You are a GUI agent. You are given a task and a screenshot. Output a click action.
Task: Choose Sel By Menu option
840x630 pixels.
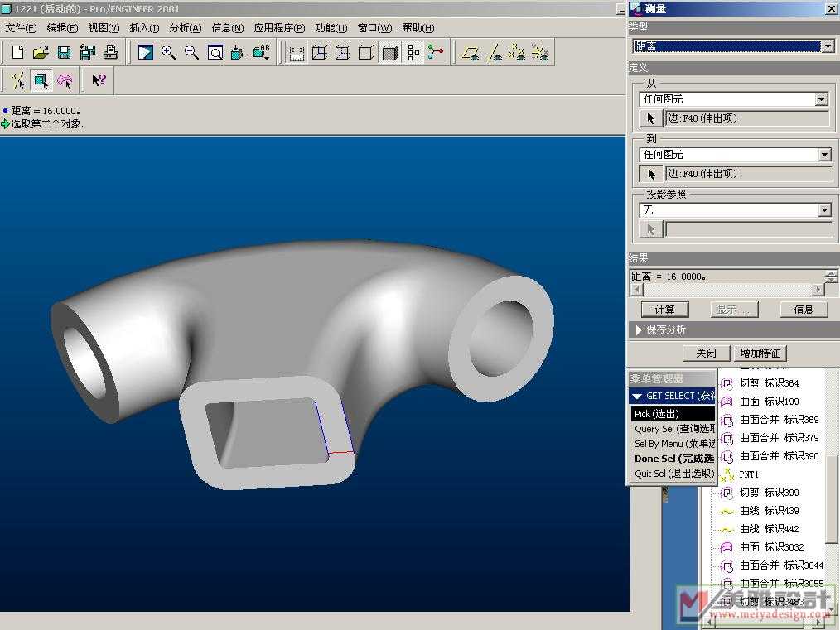click(673, 444)
